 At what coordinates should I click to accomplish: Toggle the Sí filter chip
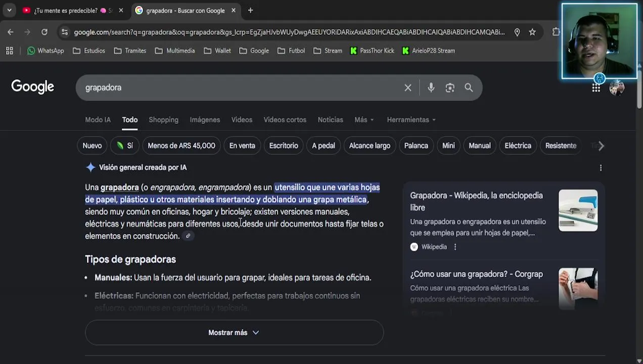click(124, 146)
